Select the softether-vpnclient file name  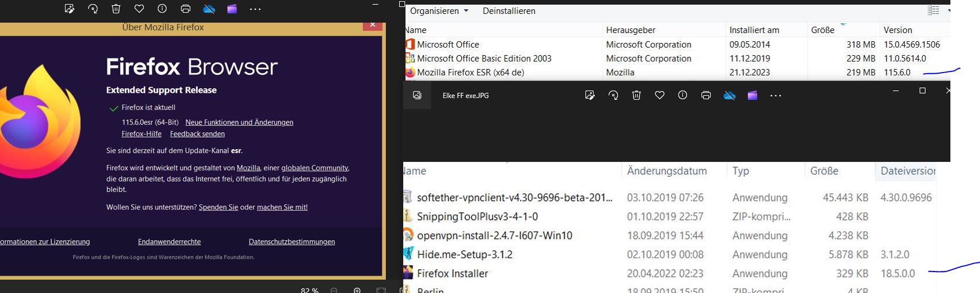tap(514, 197)
